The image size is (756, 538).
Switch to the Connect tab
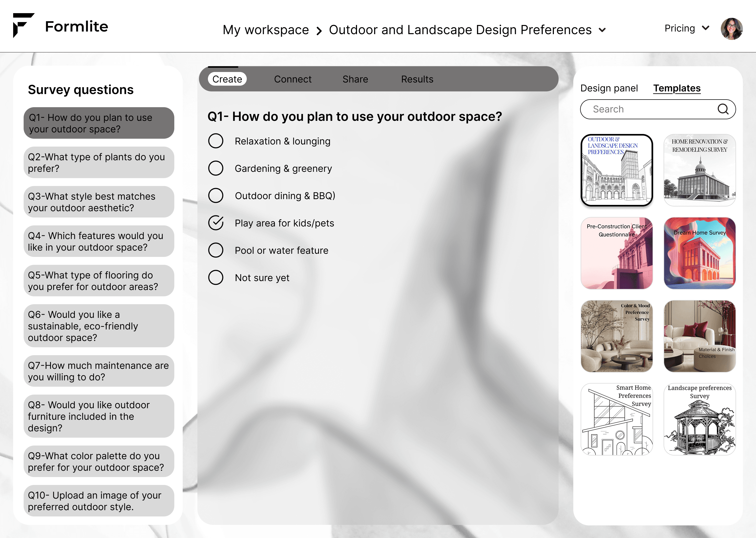tap(293, 79)
